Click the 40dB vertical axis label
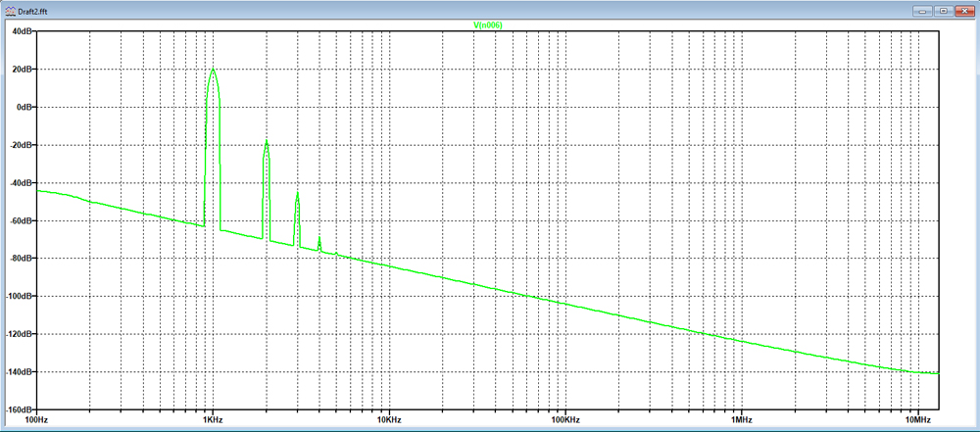980x432 pixels. [x=22, y=30]
